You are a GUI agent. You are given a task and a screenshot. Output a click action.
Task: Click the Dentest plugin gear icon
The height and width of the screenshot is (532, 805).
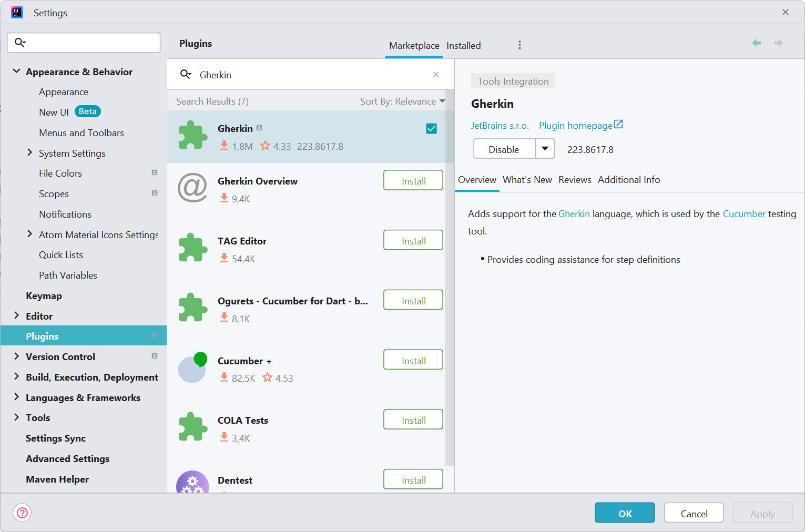(x=192, y=482)
